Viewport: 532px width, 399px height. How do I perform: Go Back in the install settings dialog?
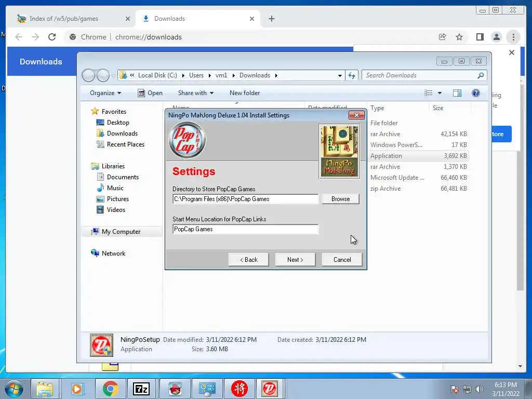tap(249, 260)
